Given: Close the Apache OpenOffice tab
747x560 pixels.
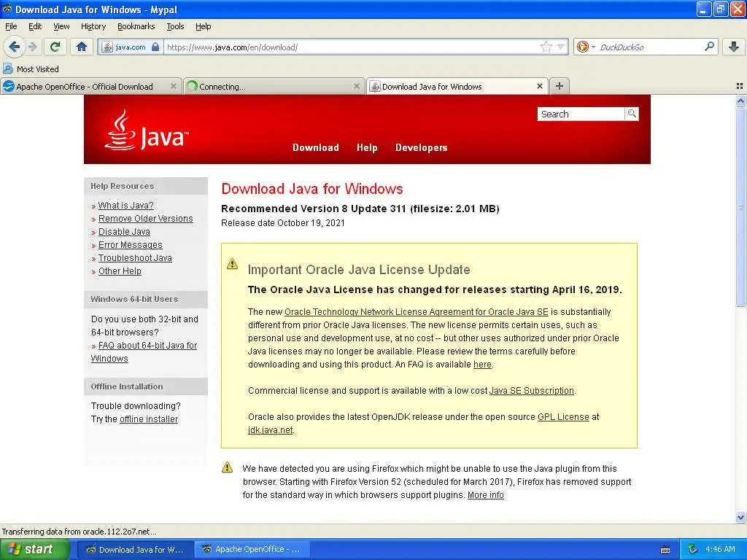Looking at the screenshot, I should coord(174,86).
